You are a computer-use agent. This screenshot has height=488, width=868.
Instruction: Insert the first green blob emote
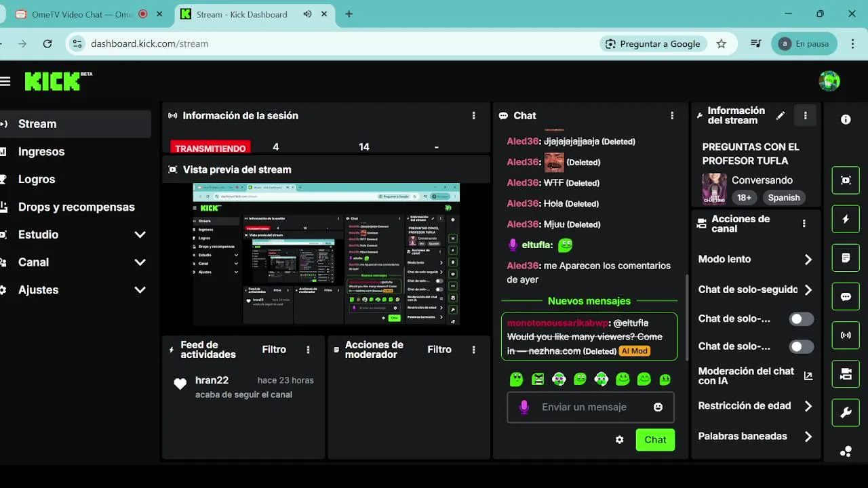516,380
